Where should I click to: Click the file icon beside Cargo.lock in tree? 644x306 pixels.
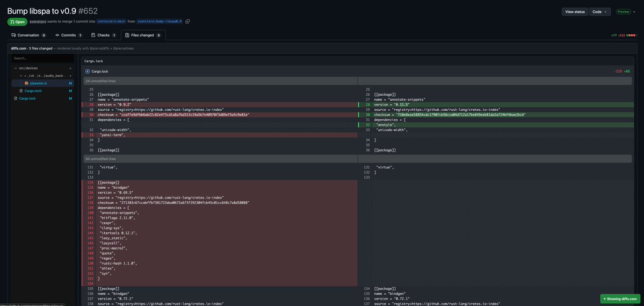tap(16, 98)
